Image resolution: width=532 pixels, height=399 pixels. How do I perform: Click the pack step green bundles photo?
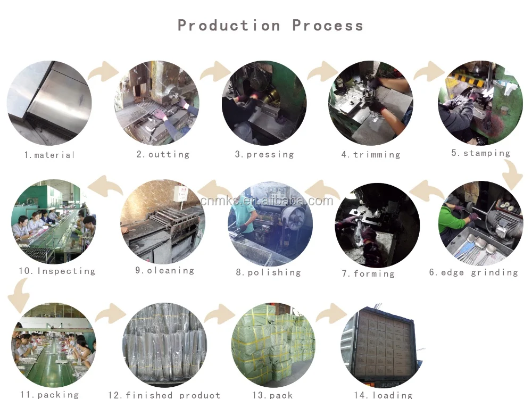point(273,345)
